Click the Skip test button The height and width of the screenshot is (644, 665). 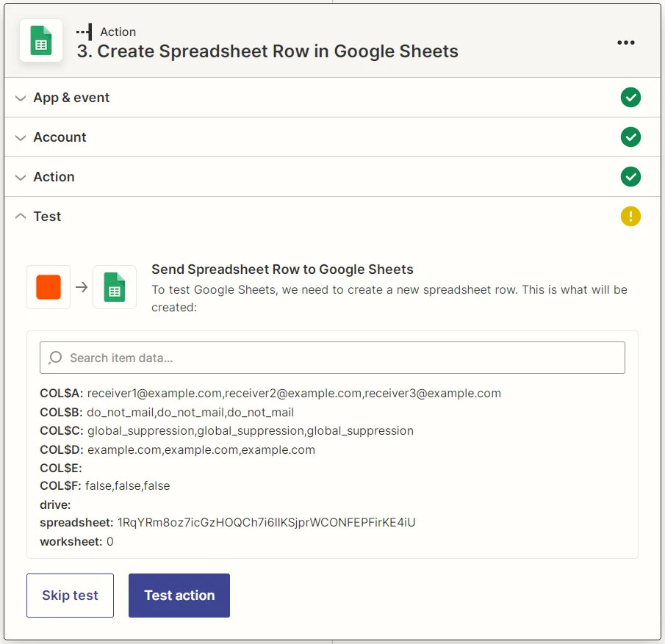tap(70, 595)
